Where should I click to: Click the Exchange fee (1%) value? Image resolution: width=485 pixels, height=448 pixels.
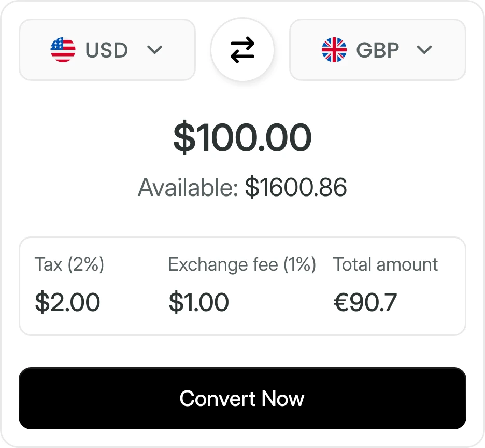point(199,302)
